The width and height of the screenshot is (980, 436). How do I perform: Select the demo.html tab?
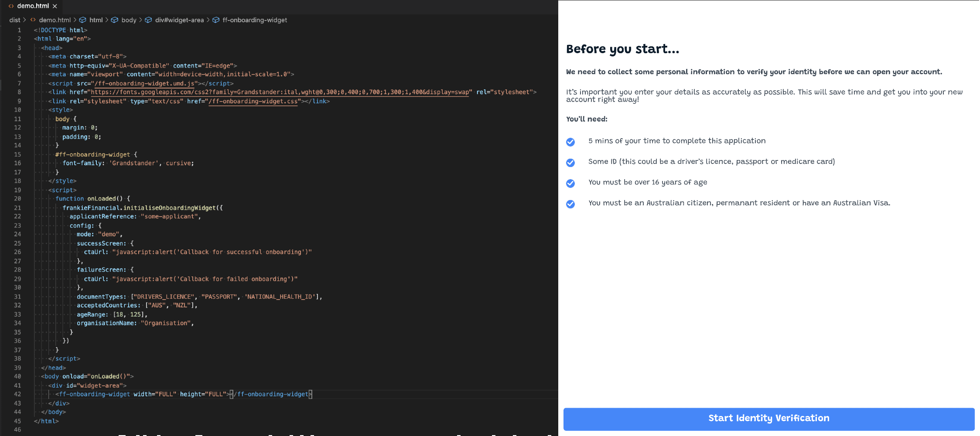pyautogui.click(x=33, y=6)
